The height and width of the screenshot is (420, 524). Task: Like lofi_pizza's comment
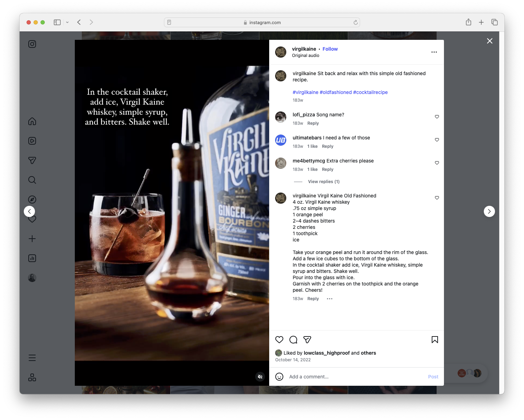[437, 117]
